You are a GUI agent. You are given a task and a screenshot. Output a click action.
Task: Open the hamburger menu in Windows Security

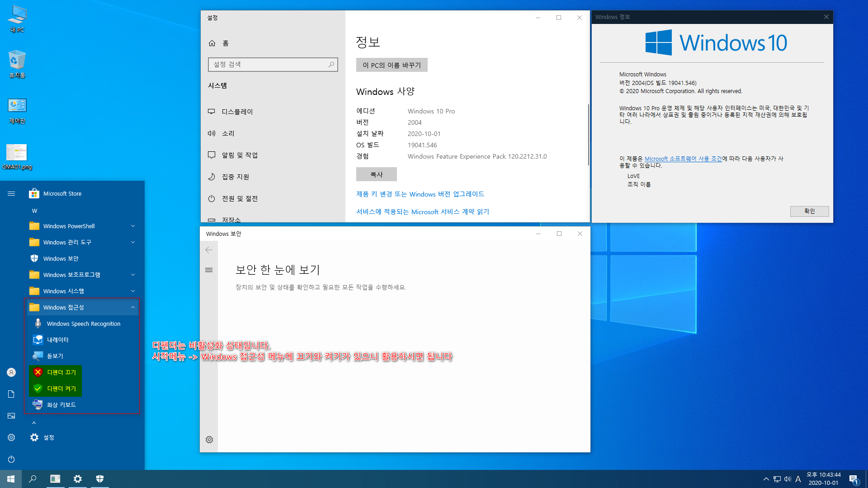tap(209, 270)
